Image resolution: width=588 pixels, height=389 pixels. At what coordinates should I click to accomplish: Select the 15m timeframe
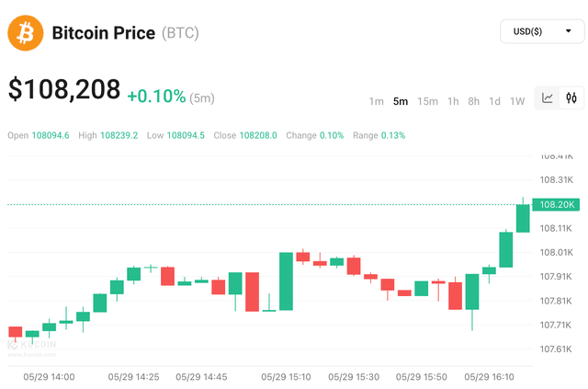427,101
